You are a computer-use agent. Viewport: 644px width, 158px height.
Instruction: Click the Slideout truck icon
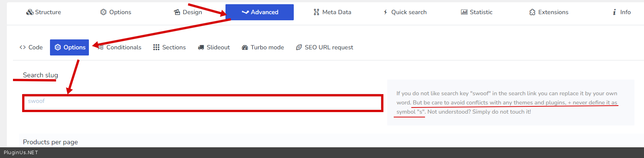tap(201, 47)
